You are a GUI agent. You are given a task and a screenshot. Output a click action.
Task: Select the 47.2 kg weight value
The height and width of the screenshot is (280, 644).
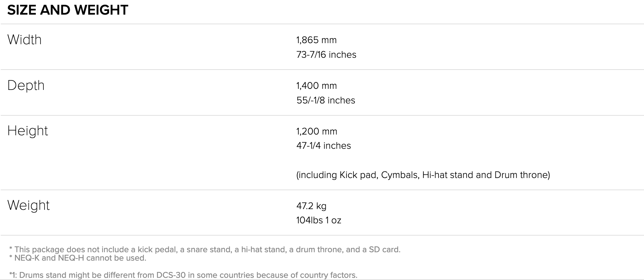[311, 206]
